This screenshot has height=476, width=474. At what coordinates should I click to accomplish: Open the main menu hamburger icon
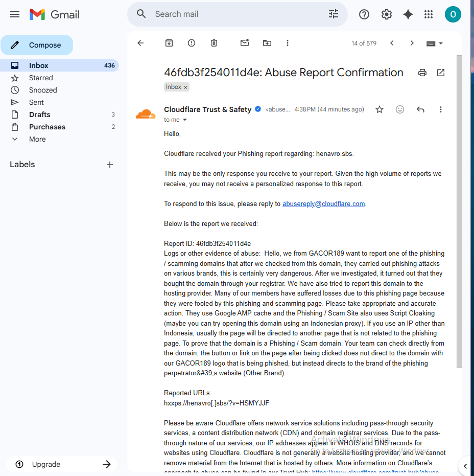coord(14,14)
